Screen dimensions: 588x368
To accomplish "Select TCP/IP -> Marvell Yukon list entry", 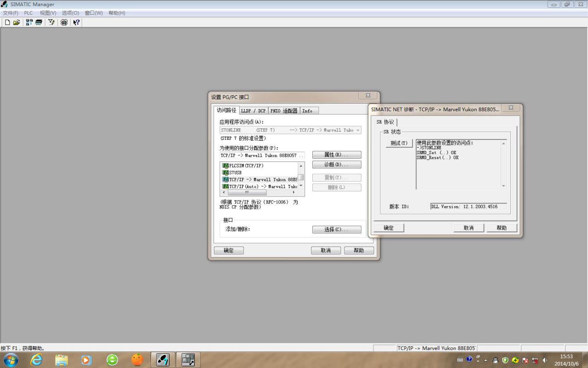I will point(260,179).
